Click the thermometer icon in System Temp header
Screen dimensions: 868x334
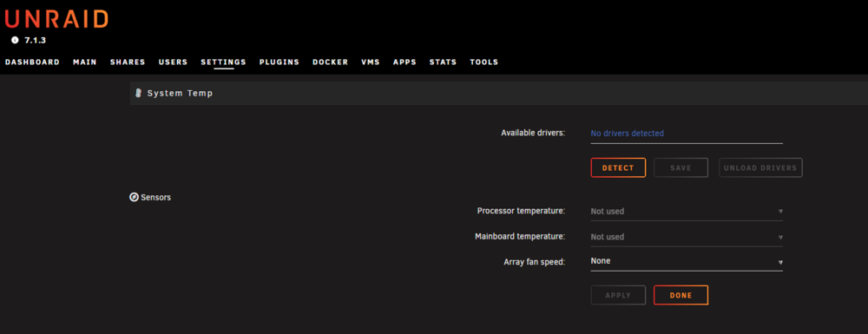pos(138,93)
